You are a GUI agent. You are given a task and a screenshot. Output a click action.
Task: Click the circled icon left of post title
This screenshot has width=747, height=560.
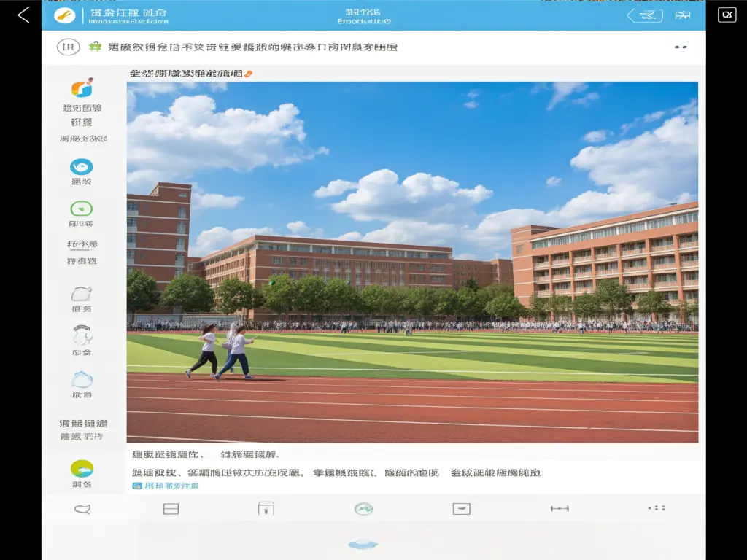click(68, 47)
